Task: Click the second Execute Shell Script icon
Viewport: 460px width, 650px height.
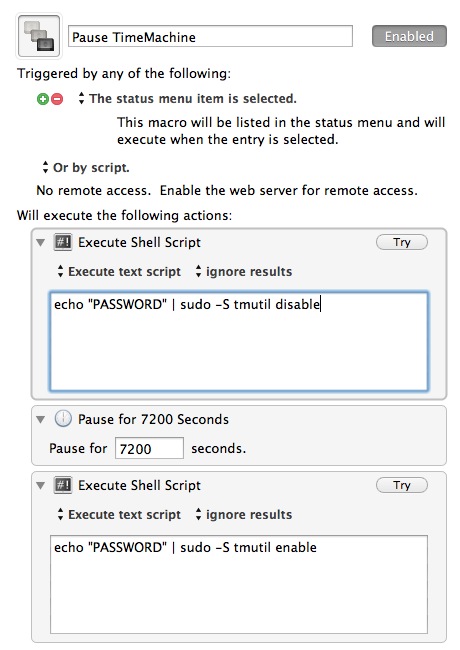Action: tap(63, 485)
